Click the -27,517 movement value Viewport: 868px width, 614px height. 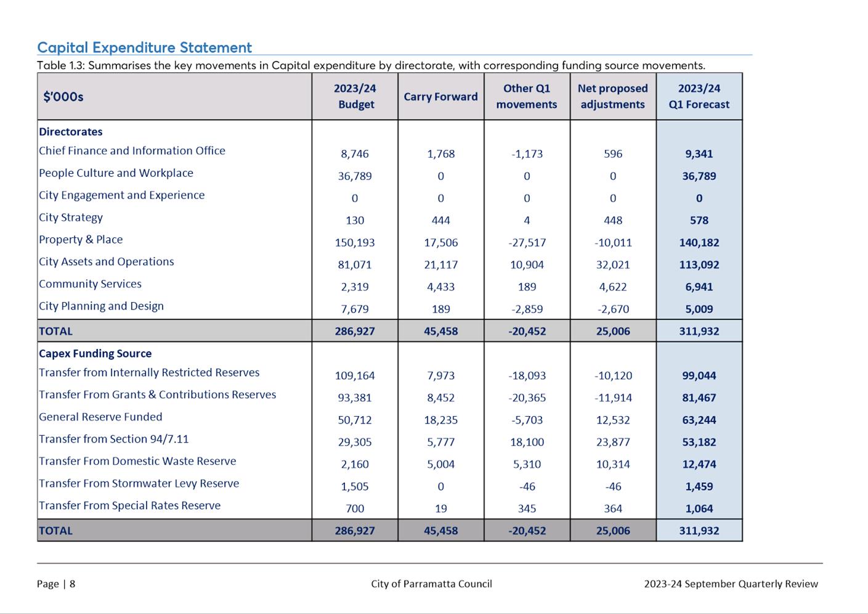tap(527, 243)
